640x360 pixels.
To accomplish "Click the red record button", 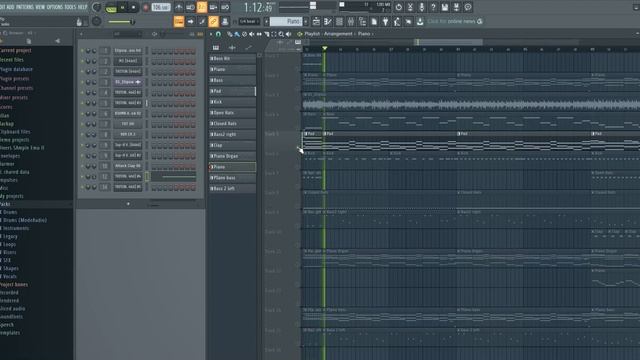I will 145,7.
